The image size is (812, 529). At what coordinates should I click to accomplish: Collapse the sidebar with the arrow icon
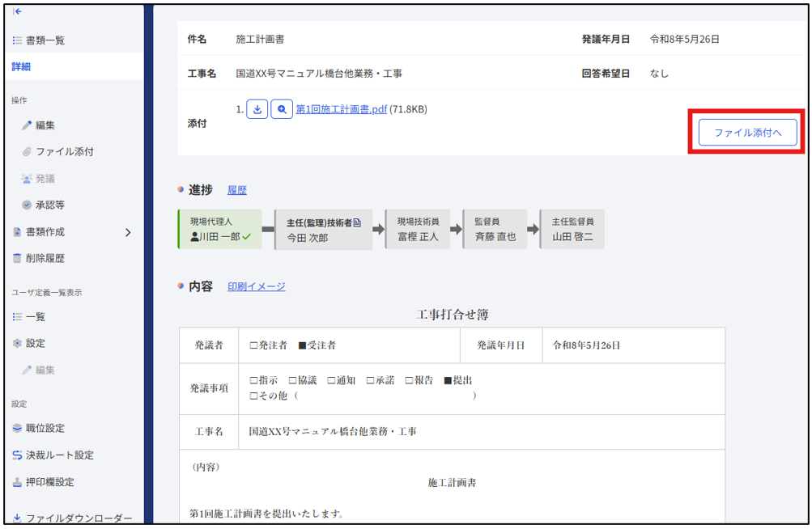pos(17,11)
